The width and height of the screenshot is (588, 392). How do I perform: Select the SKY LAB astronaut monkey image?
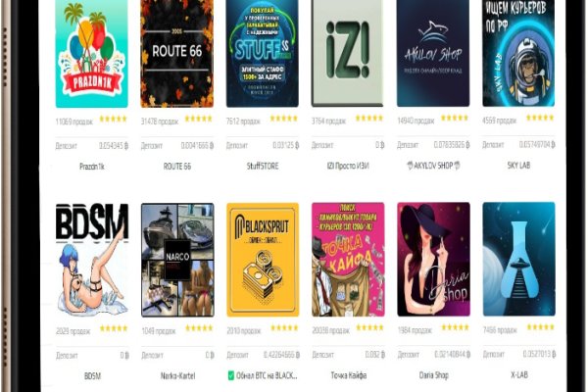coord(518,53)
